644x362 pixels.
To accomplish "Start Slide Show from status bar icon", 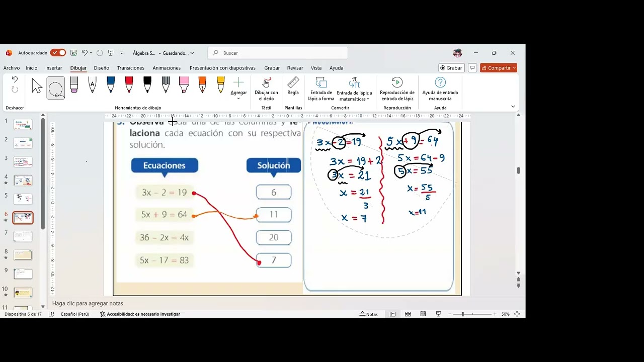I will pyautogui.click(x=438, y=314).
